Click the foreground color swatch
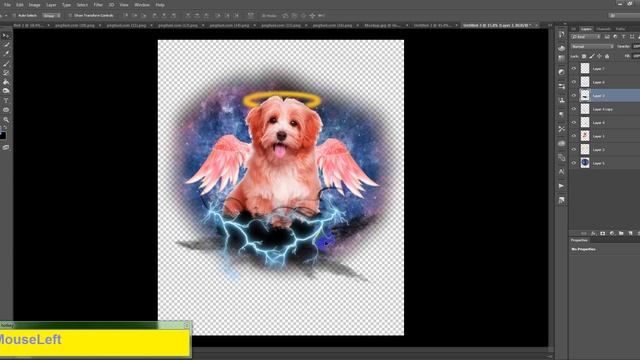The image size is (640, 360). (x=2, y=136)
